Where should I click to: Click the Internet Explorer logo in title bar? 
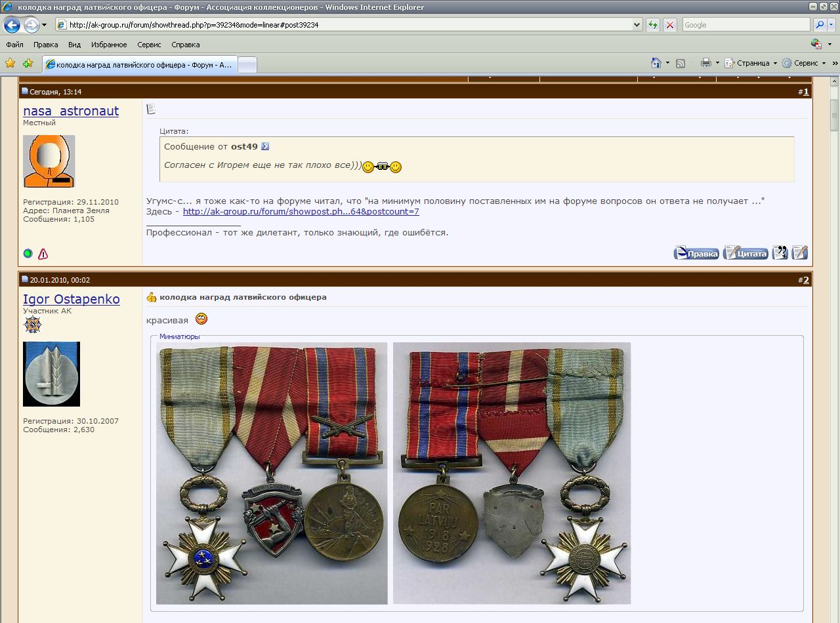(x=8, y=7)
